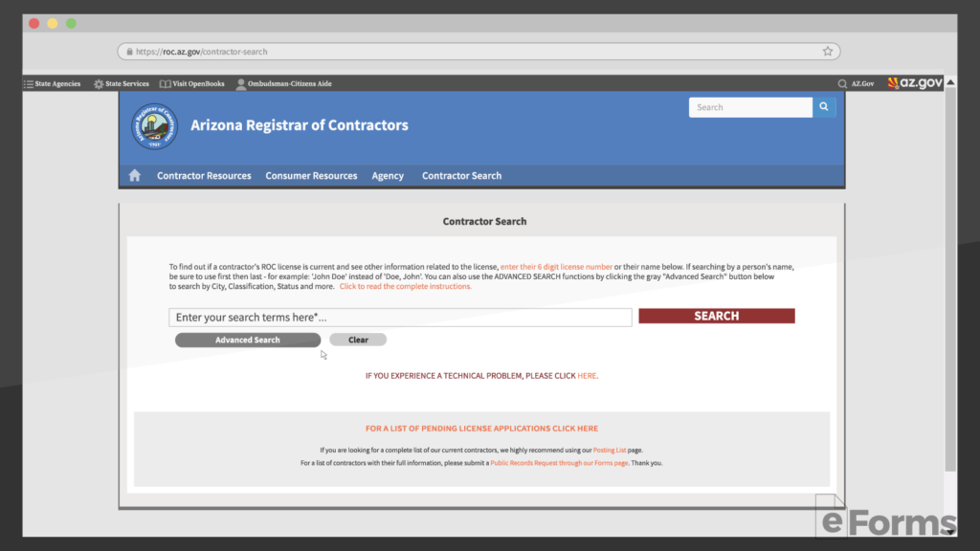Click the bookmark star in the address bar

[827, 51]
